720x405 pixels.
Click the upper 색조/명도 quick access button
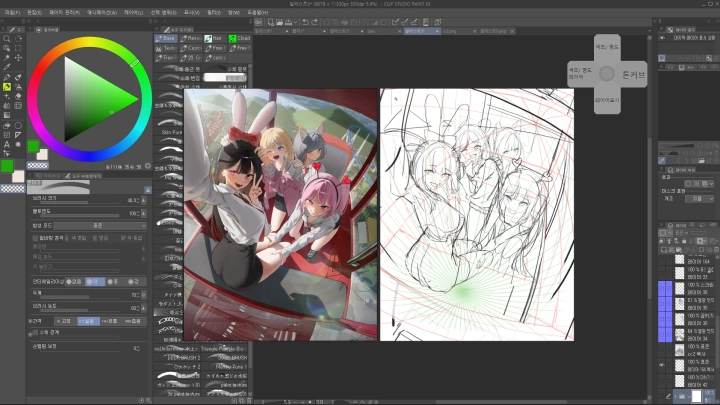click(607, 47)
